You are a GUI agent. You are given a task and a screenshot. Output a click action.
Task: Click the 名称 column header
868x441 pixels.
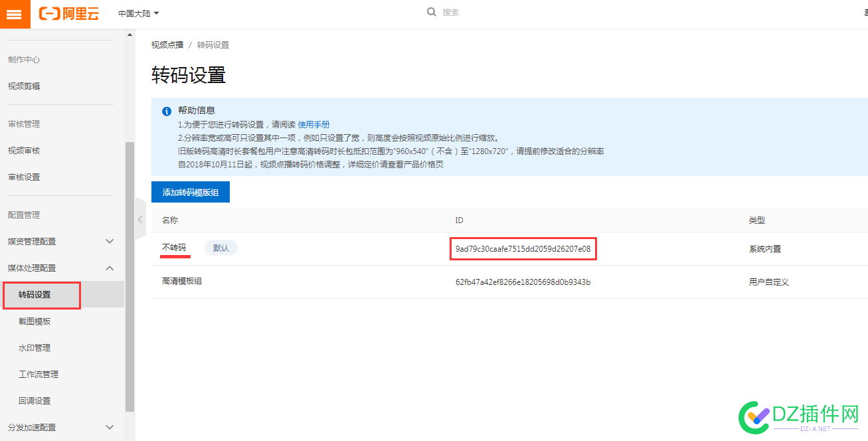[x=170, y=220]
